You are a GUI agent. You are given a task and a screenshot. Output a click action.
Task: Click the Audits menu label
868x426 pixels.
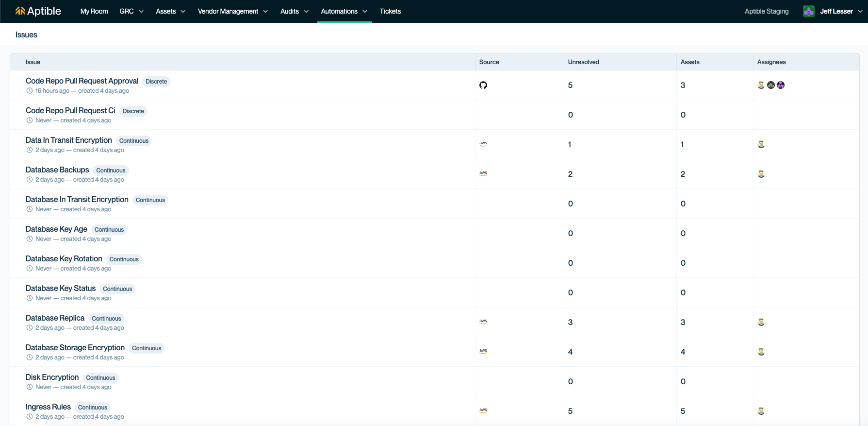pos(290,11)
